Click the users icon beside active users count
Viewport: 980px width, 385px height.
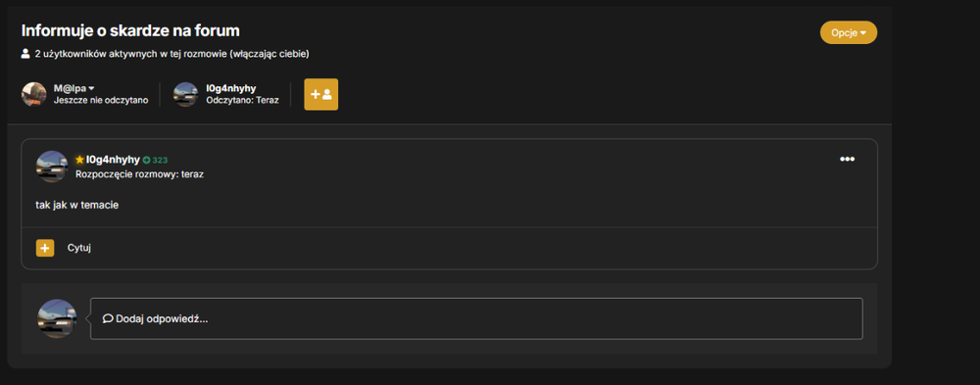click(x=25, y=54)
